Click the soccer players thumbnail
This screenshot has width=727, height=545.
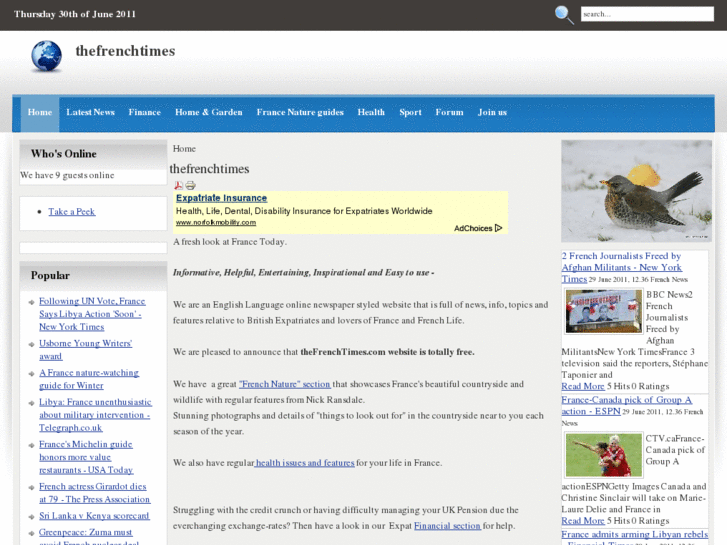(x=604, y=455)
